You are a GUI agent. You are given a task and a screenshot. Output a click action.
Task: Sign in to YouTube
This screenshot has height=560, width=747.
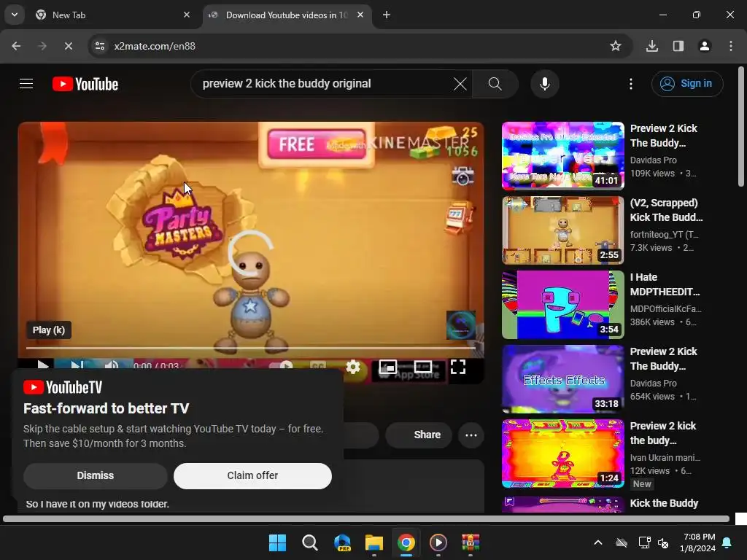coord(687,84)
